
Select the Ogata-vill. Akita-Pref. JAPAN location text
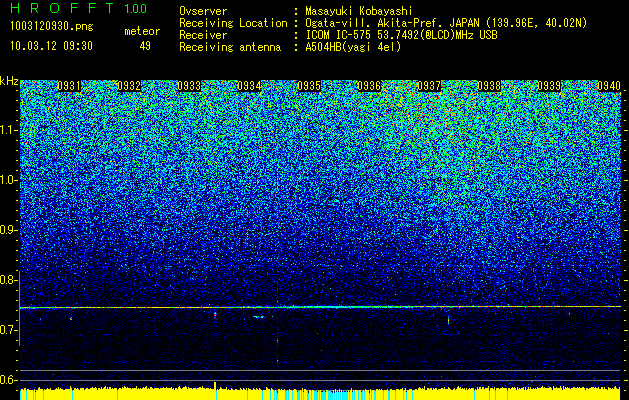point(446,23)
